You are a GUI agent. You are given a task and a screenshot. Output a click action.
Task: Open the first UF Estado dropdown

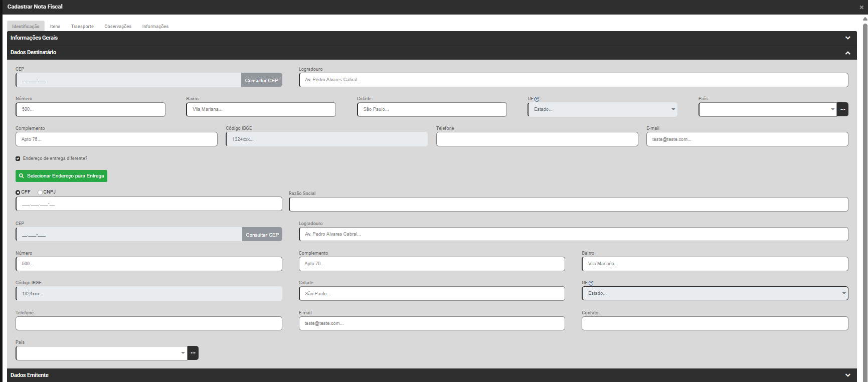coord(602,109)
